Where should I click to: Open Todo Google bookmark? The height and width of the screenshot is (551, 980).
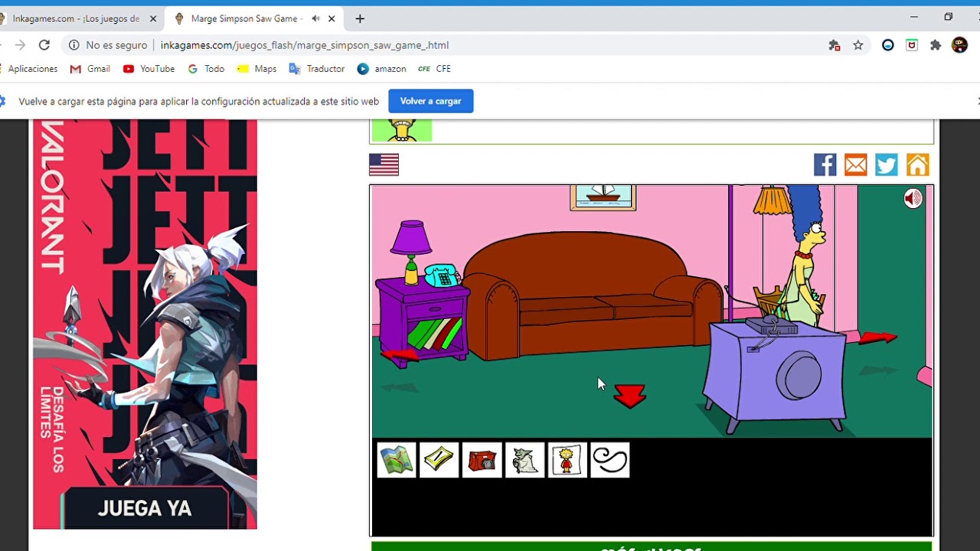coord(206,69)
